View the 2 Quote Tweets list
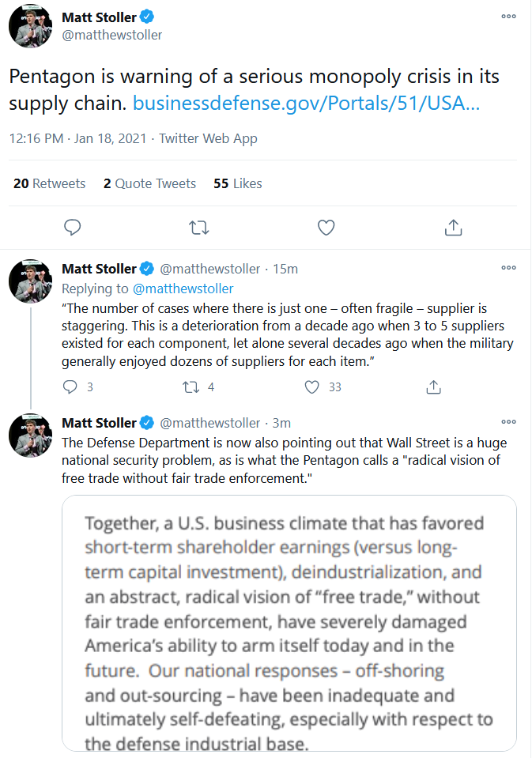This screenshot has height=758, width=532. point(149,183)
